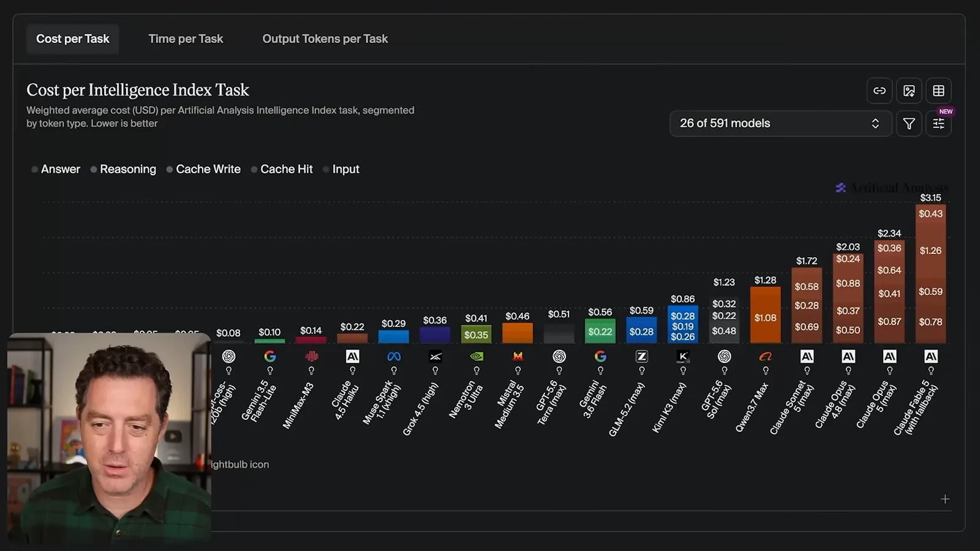Copy chart link using the link icon
This screenshot has height=551, width=980.
pos(880,91)
